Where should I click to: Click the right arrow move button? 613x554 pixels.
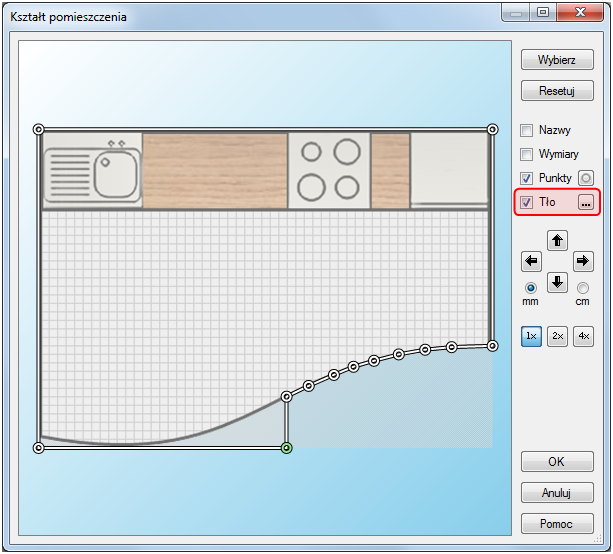pos(584,262)
